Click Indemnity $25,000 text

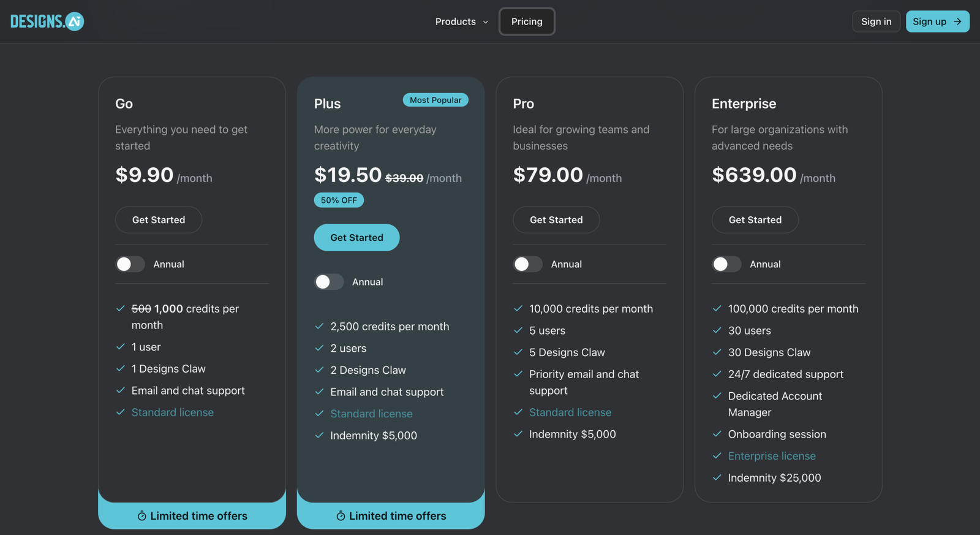pyautogui.click(x=774, y=477)
